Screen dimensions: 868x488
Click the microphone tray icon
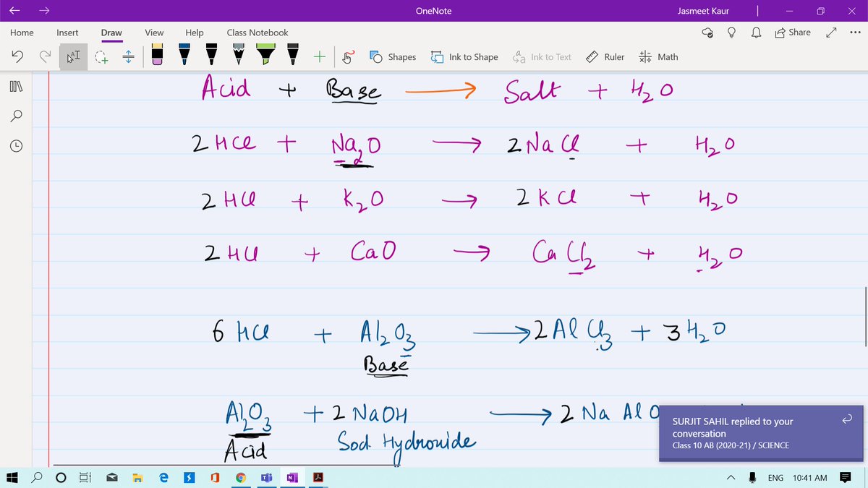coord(753,478)
